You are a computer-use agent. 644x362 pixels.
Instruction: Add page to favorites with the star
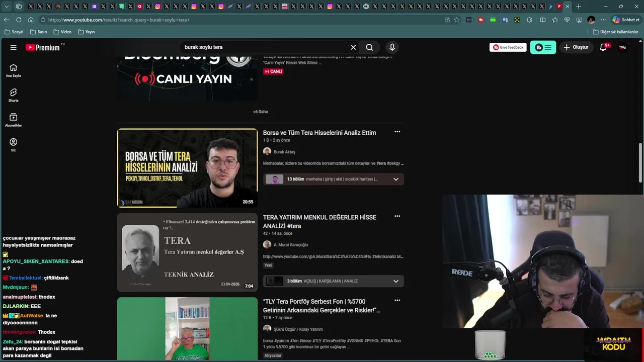(457, 20)
